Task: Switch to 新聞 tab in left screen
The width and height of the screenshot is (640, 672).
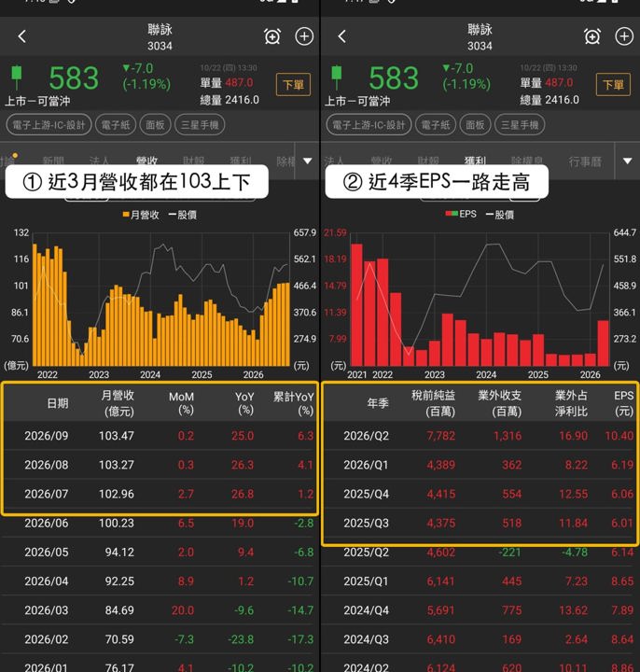Action: click(x=53, y=161)
